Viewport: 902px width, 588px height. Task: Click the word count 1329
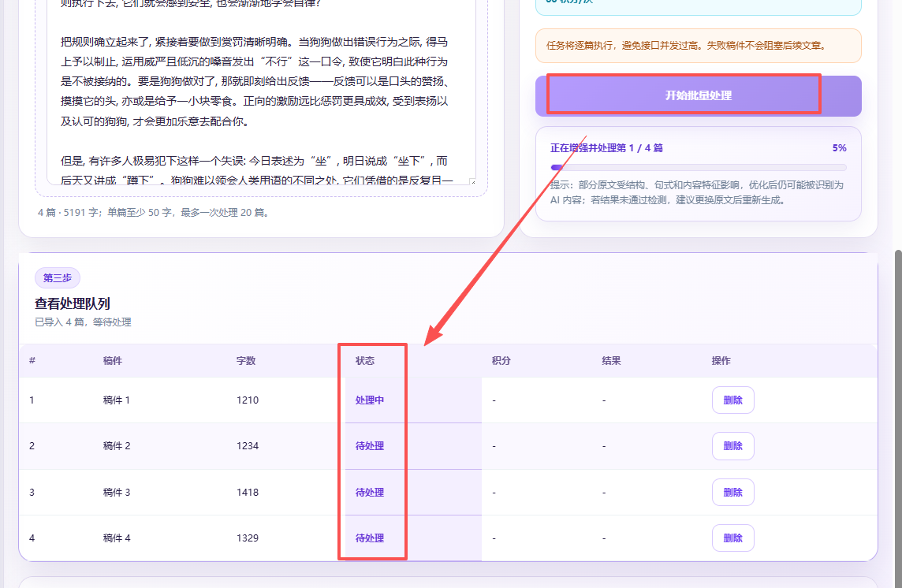[248, 538]
